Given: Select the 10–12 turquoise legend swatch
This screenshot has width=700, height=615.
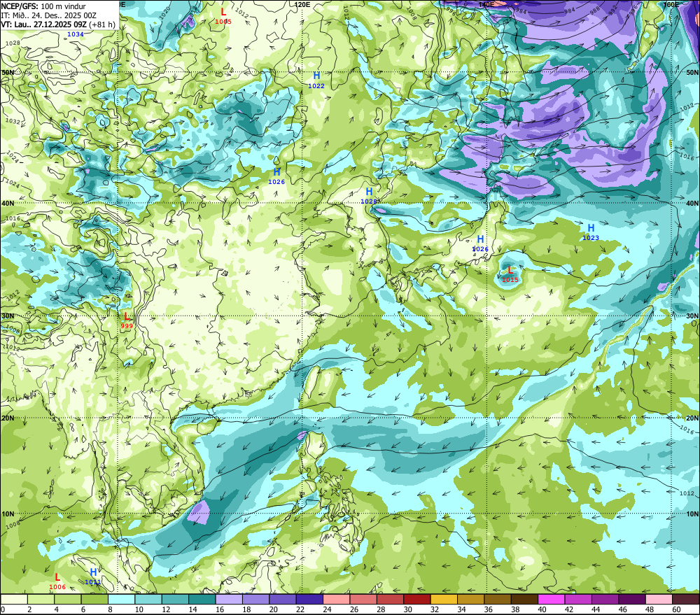Looking at the screenshot, I should [x=148, y=599].
